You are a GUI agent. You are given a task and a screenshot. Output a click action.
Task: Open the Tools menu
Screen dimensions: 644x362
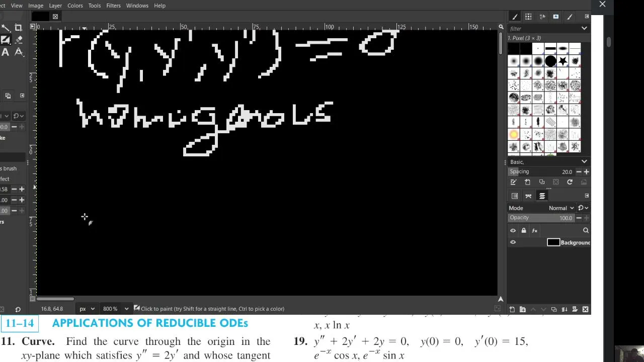(x=95, y=6)
